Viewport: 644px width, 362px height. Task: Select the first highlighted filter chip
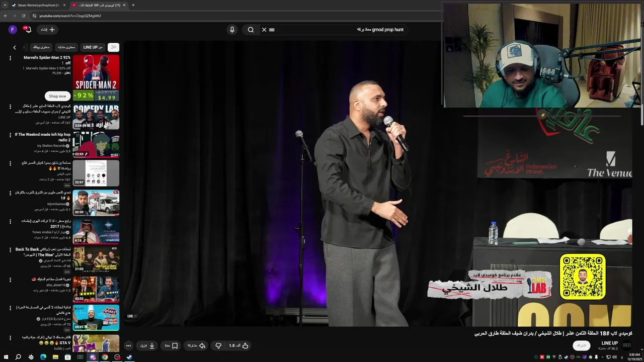click(x=114, y=47)
